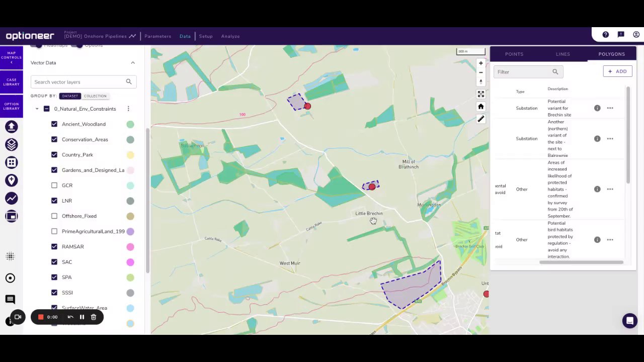This screenshot has width=644, height=362.
Task: Click the target circle icon in sidebar
Action: (10, 278)
